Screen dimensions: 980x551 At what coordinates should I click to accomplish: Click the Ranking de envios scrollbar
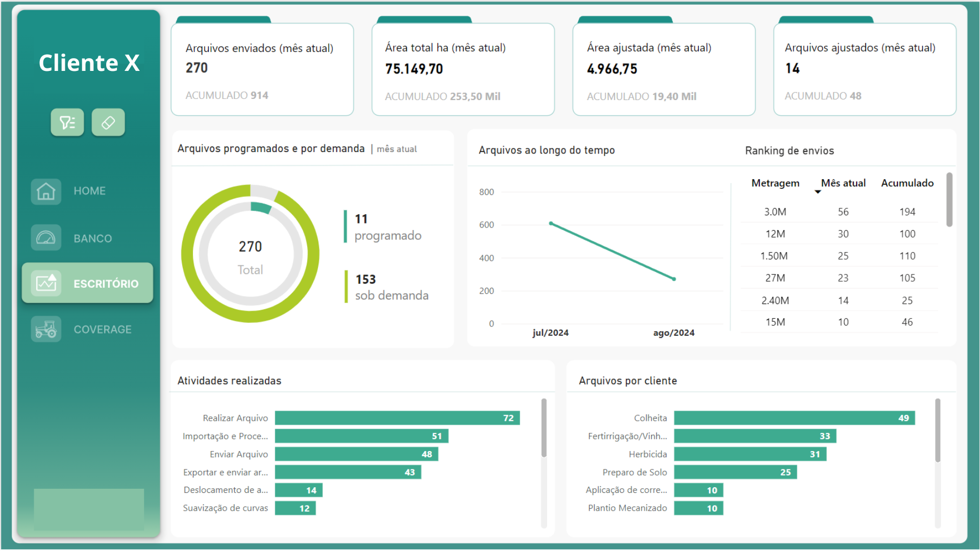(x=949, y=200)
